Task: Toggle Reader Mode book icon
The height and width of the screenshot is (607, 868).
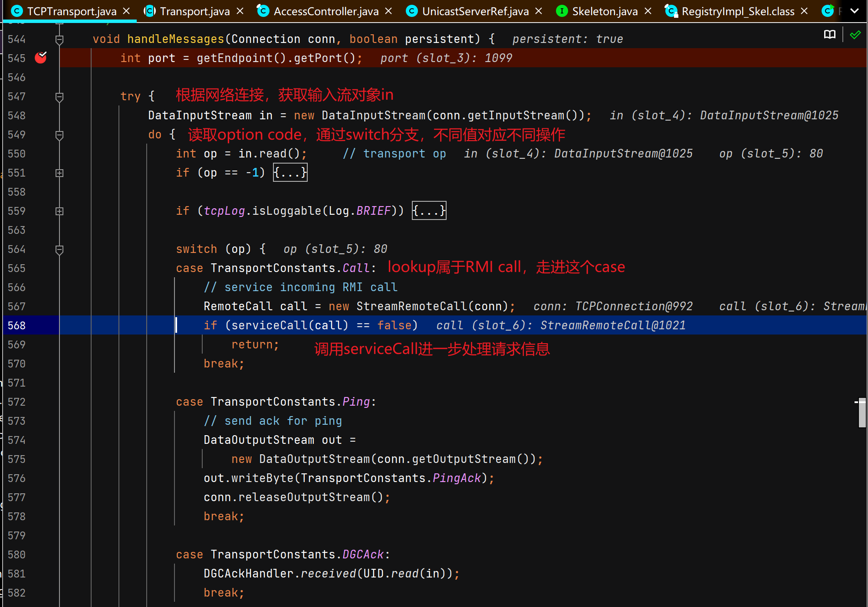Action: point(829,35)
